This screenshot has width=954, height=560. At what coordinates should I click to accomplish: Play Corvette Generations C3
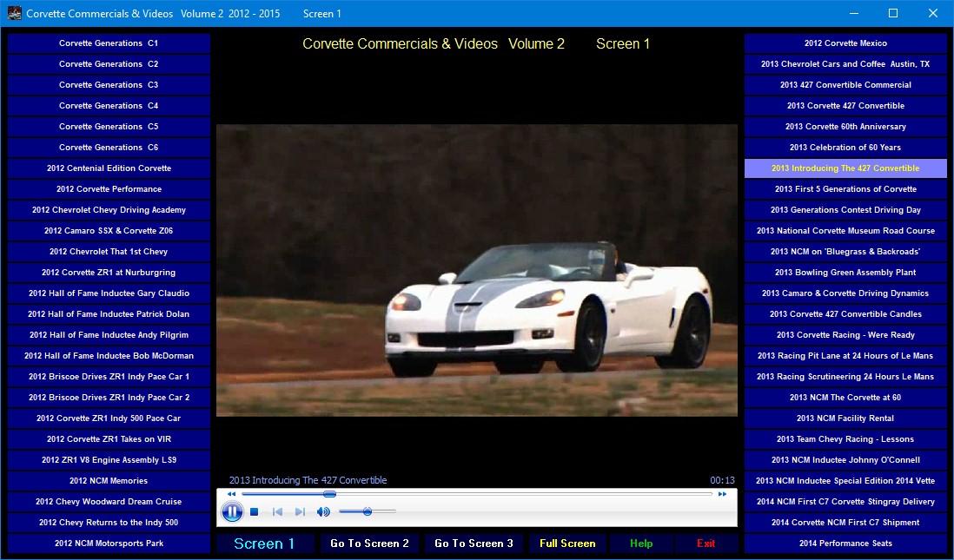(109, 85)
